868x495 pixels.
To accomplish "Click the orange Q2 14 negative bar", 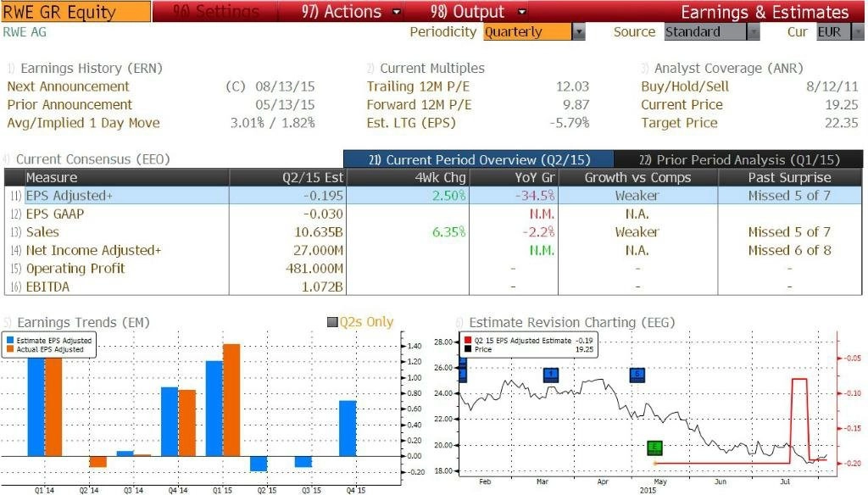I will pos(98,462).
